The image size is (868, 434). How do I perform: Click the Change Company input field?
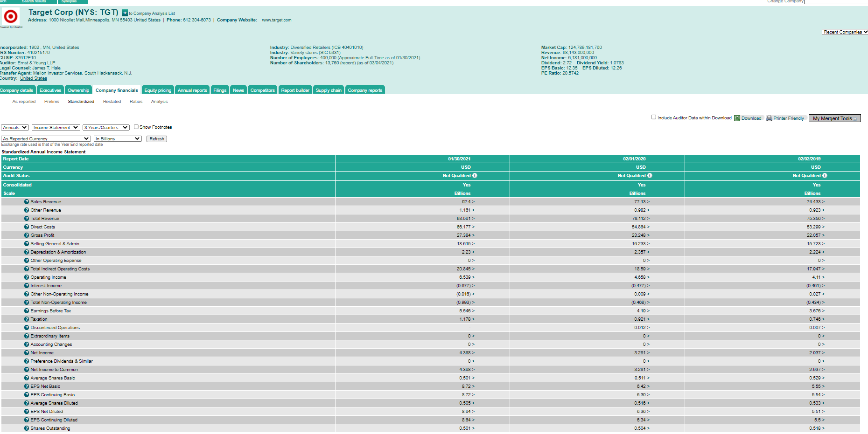tap(836, 1)
